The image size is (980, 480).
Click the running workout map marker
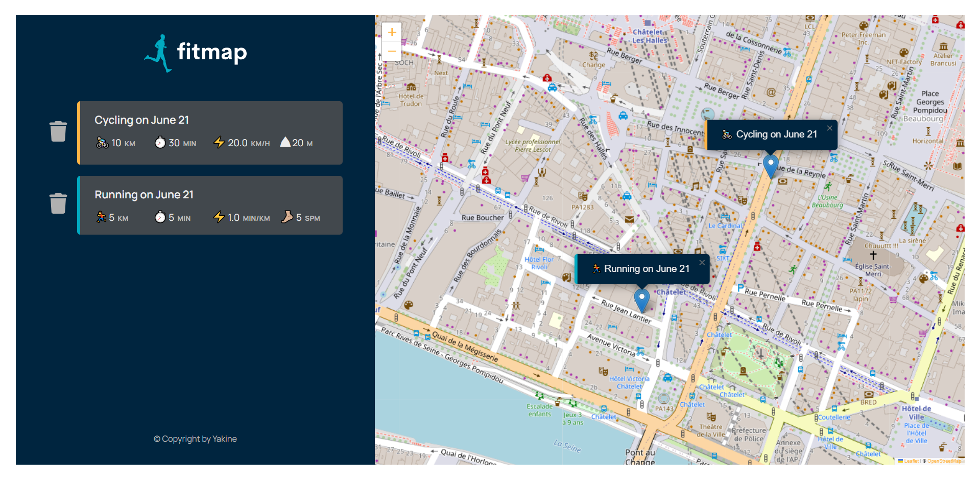coord(641,300)
